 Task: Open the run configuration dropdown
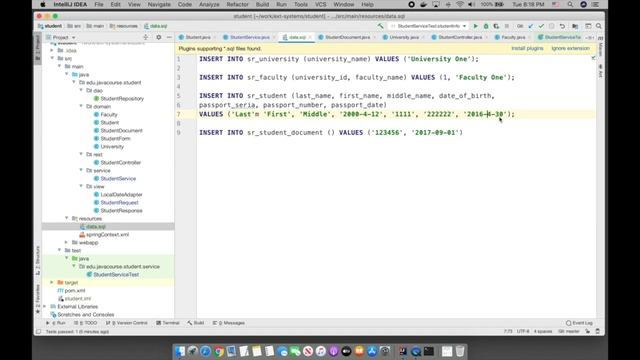(x=429, y=26)
